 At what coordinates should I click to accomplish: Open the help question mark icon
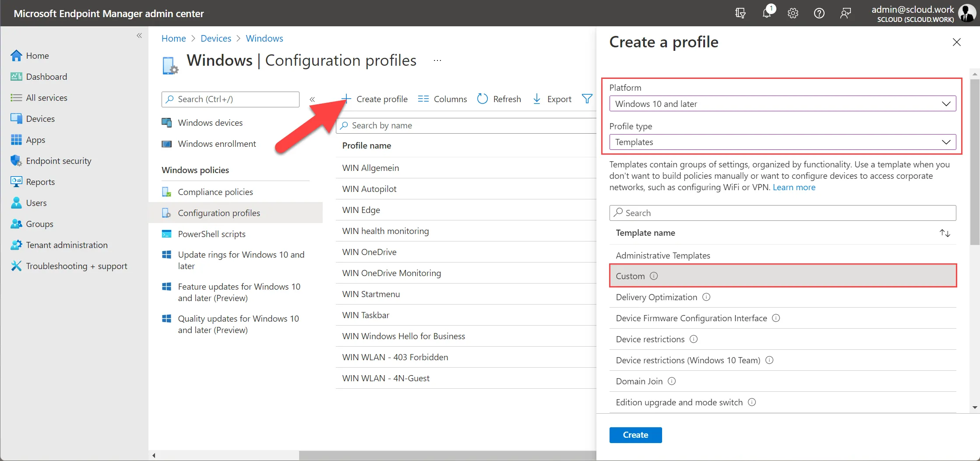(x=819, y=13)
